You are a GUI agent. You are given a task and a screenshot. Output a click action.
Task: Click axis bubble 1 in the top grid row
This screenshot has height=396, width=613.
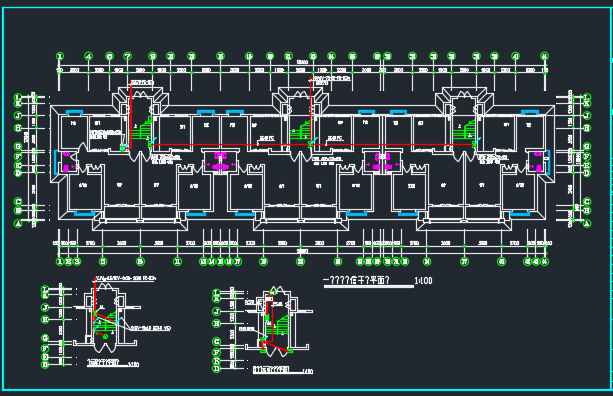pos(60,56)
